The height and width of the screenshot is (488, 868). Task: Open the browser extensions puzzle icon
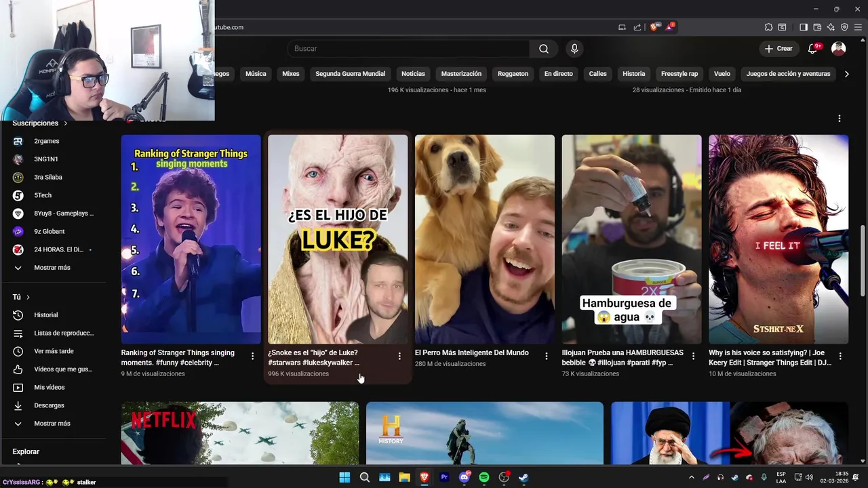pyautogui.click(x=768, y=27)
